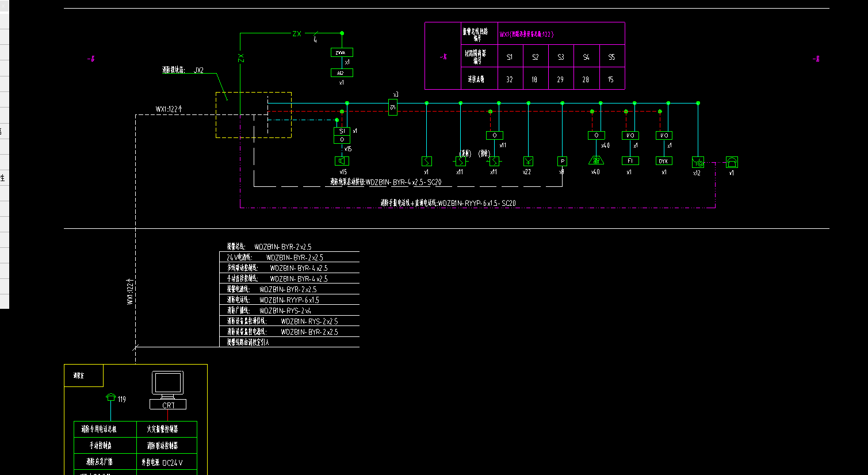Click the 消防专用电话总机 cell

[105, 430]
